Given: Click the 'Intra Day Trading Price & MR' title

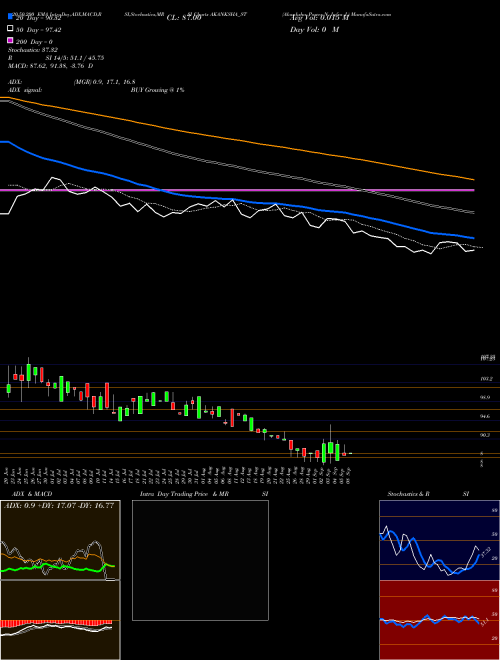Looking at the screenshot, I should [x=184, y=494].
